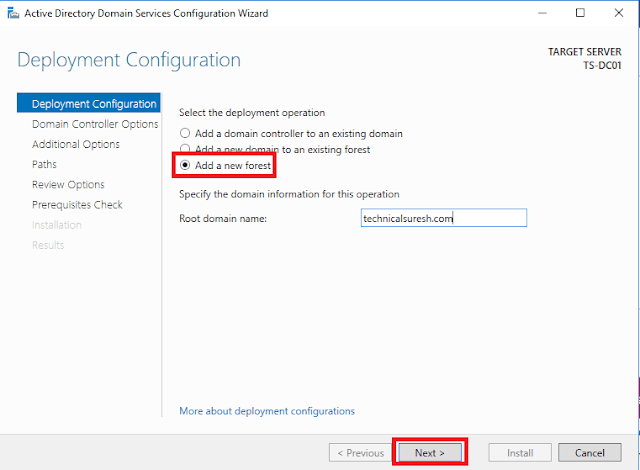Switch to Additional Options in the sidebar
Screen dimensions: 640x470
76,144
